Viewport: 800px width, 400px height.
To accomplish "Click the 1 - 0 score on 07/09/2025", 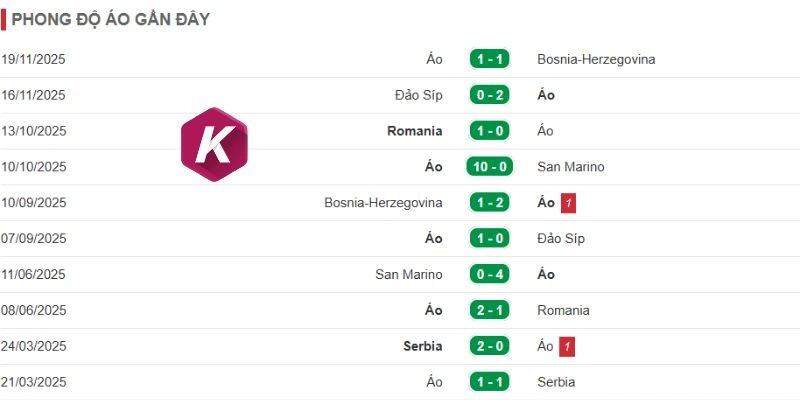I will pos(489,239).
